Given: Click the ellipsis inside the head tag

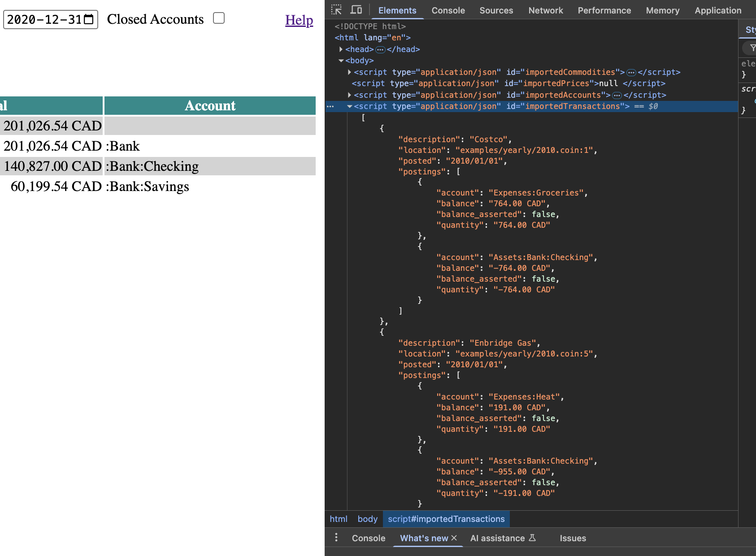Looking at the screenshot, I should (x=380, y=49).
